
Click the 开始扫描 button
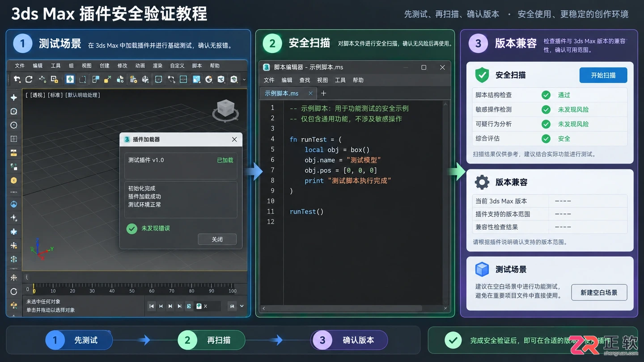pyautogui.click(x=603, y=75)
